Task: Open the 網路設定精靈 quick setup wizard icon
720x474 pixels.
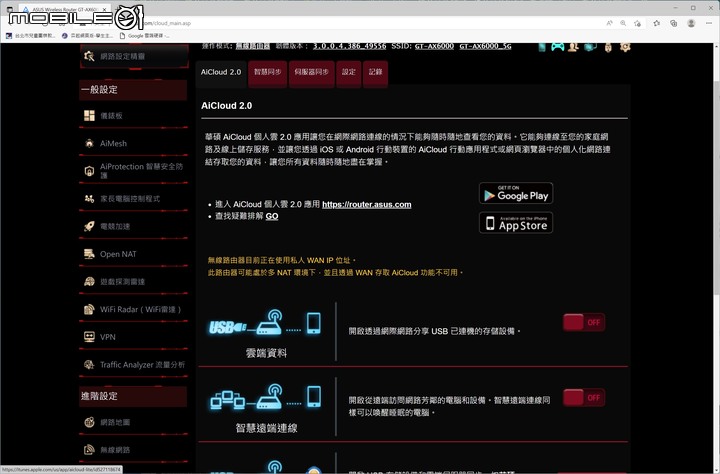Action: click(x=89, y=56)
